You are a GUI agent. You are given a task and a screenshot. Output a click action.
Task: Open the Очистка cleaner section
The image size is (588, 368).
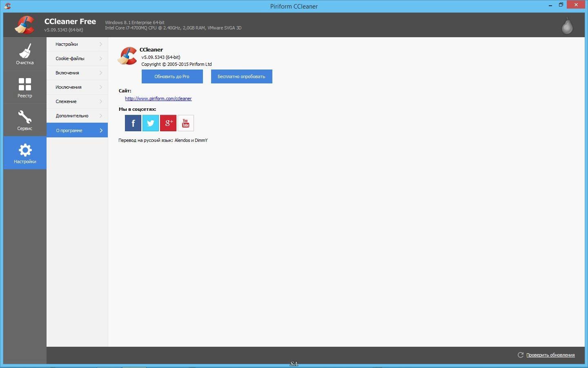[25, 54]
